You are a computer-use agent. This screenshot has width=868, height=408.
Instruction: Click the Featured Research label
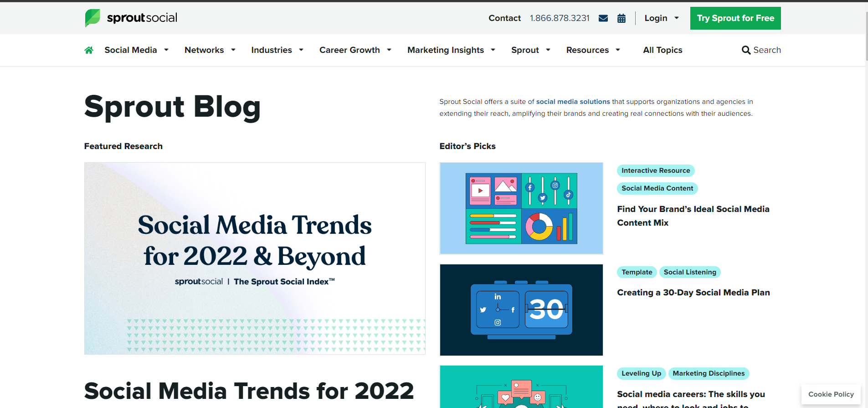tap(123, 146)
